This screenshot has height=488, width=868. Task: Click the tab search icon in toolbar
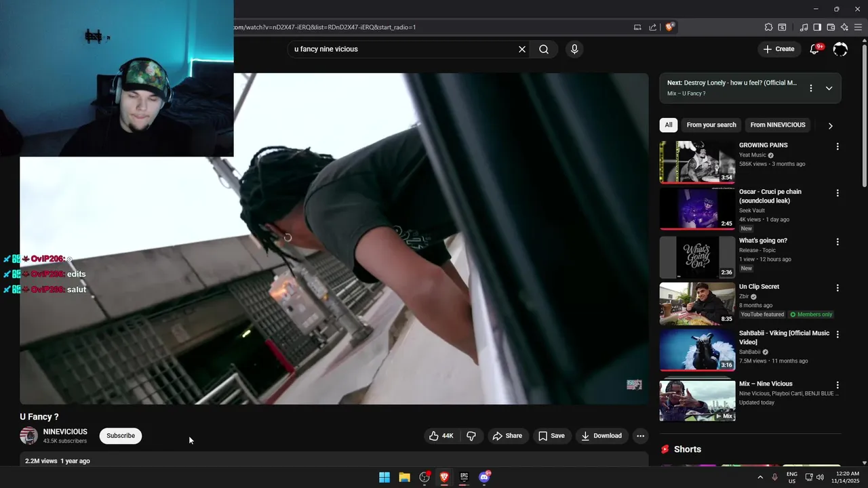pos(782,27)
